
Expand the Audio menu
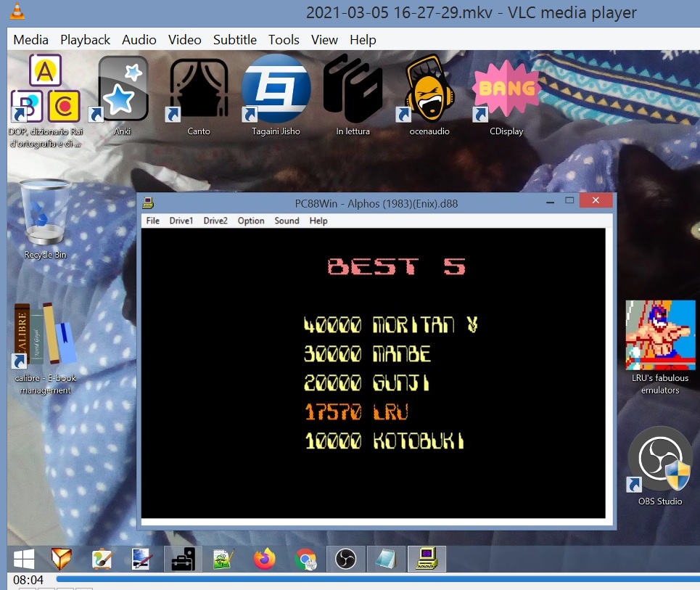[139, 40]
